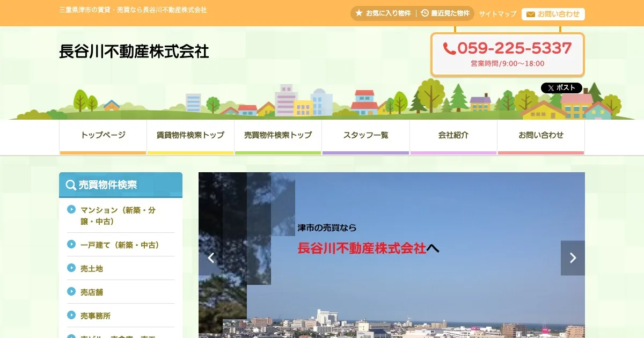This screenshot has height=338, width=644.
Task: Click the お問い合わせ button in top bar
Action: (553, 14)
